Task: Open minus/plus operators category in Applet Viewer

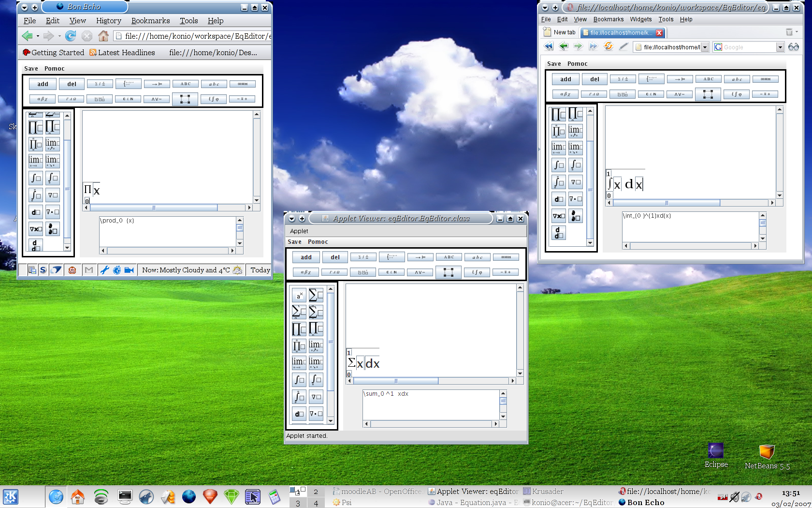Action: point(506,272)
